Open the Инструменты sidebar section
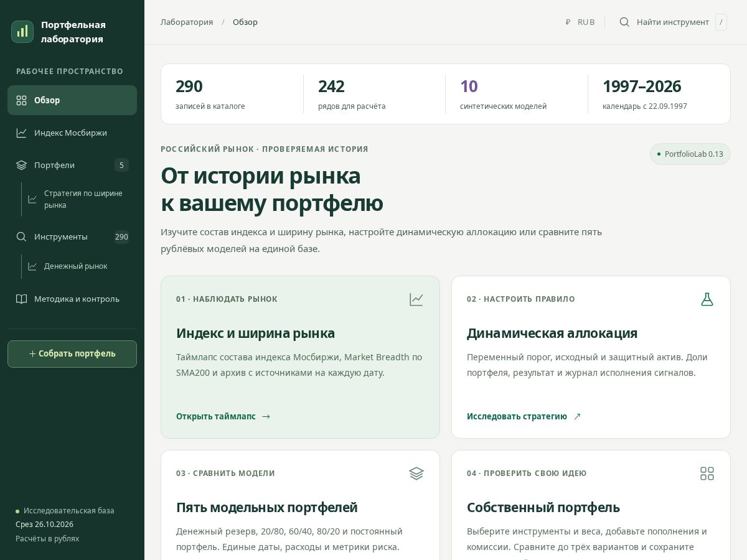The height and width of the screenshot is (560, 747). (x=72, y=236)
